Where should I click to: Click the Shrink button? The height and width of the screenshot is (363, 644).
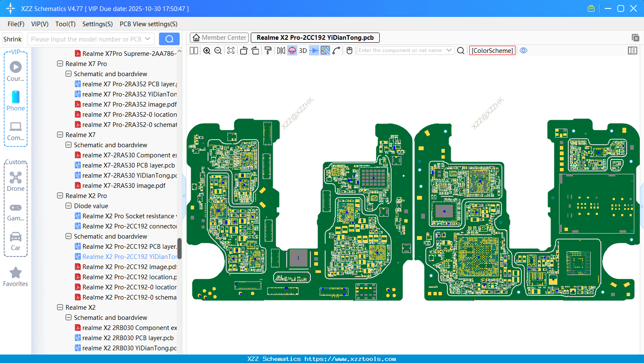coord(13,39)
